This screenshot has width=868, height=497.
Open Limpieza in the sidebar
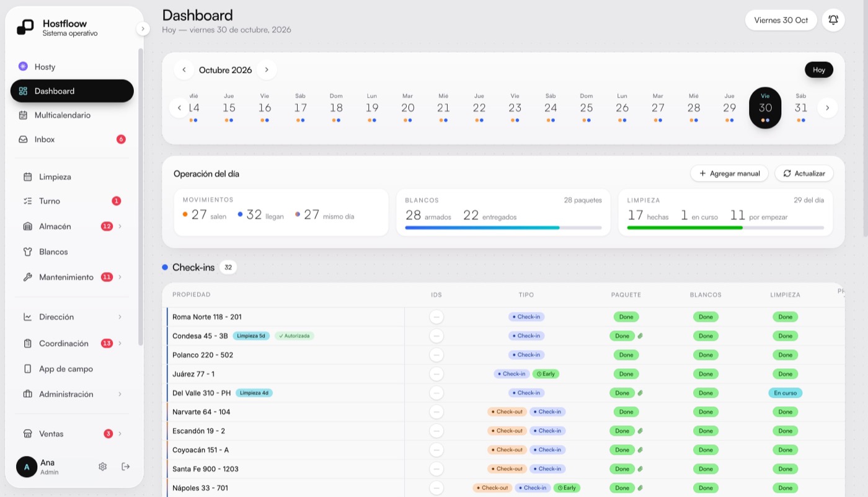coord(72,177)
